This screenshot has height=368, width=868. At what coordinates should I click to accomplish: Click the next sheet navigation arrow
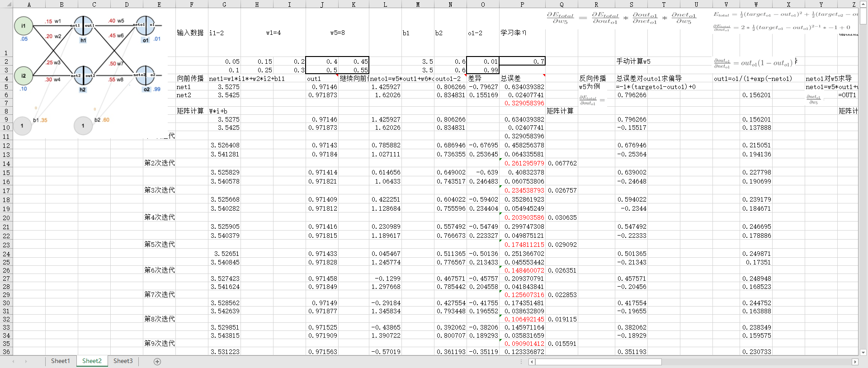[26, 361]
